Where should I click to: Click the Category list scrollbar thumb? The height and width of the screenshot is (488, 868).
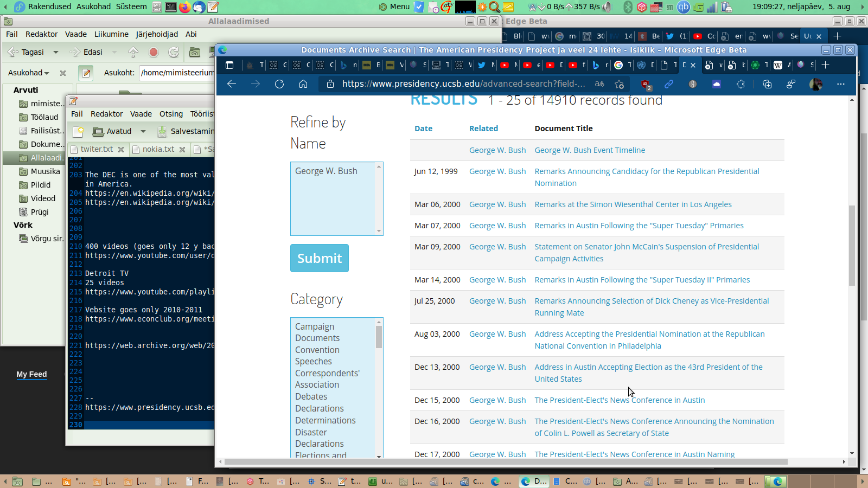379,337
